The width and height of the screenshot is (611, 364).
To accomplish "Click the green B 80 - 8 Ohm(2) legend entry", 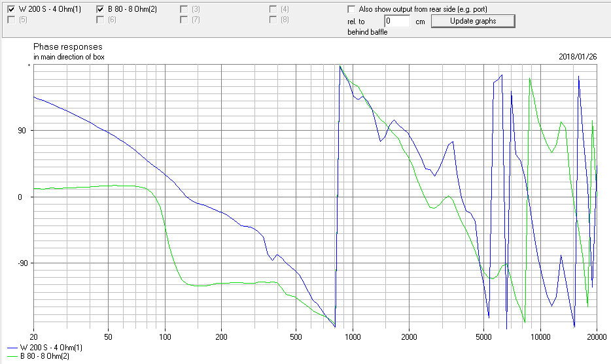I will point(38,356).
